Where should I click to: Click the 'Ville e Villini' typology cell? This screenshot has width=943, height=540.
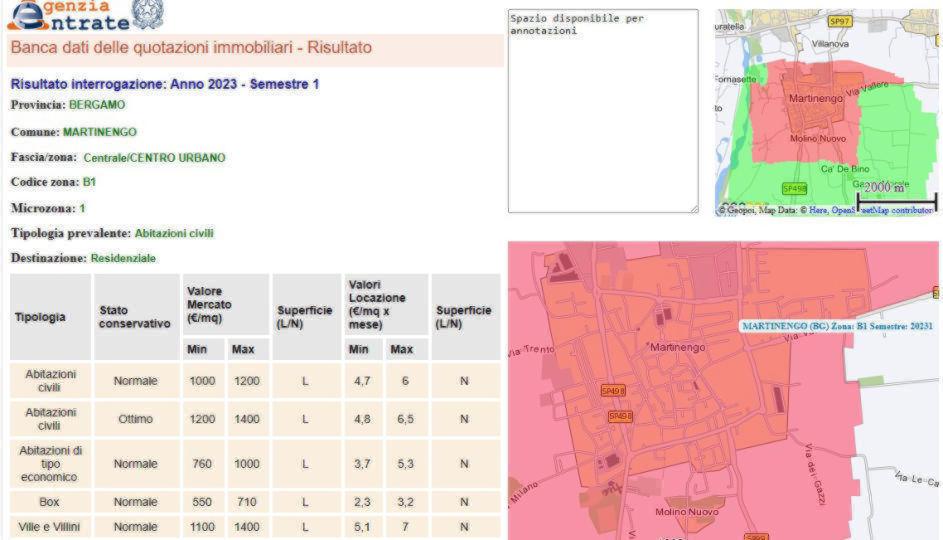tap(51, 527)
